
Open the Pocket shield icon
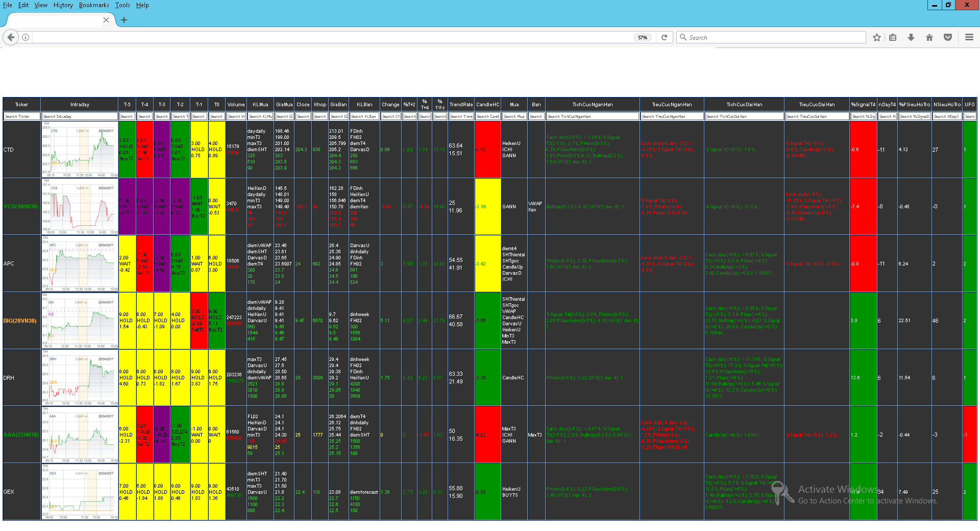(948, 37)
